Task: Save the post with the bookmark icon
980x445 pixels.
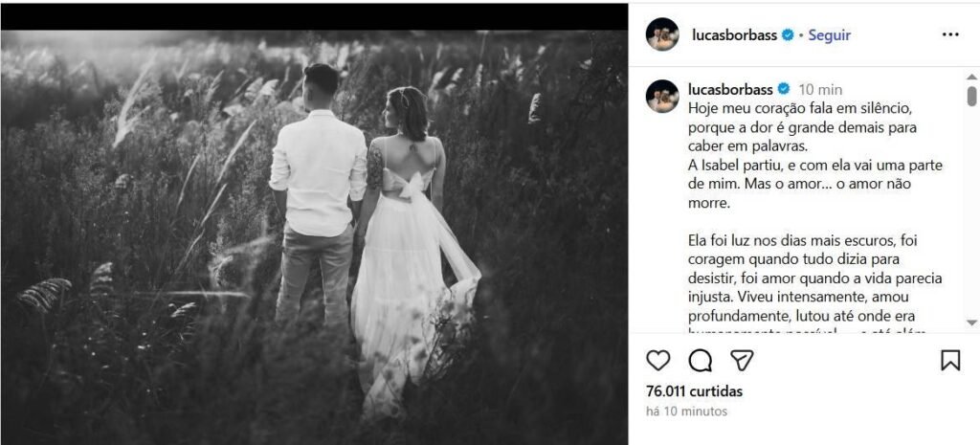Action: [950, 361]
